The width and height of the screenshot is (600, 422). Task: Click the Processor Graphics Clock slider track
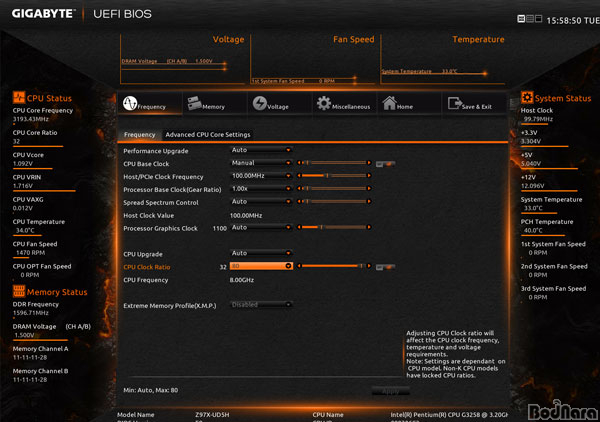coord(334,227)
